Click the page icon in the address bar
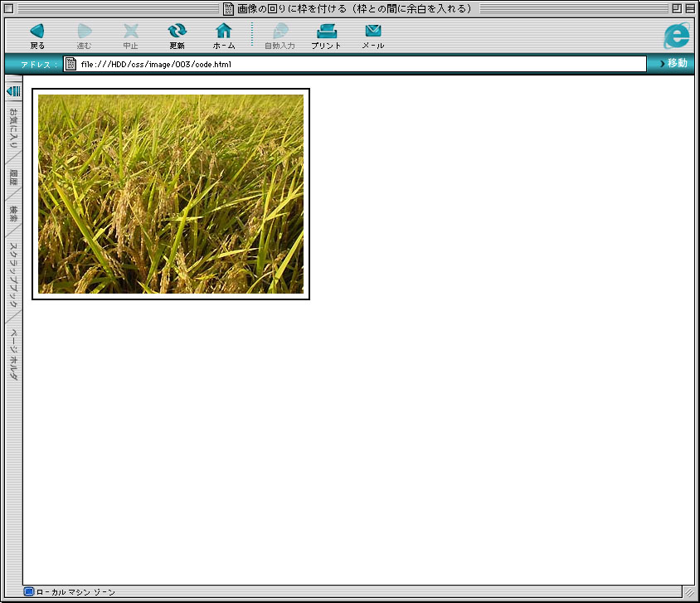Viewport: 700px width, 603px height. point(70,64)
